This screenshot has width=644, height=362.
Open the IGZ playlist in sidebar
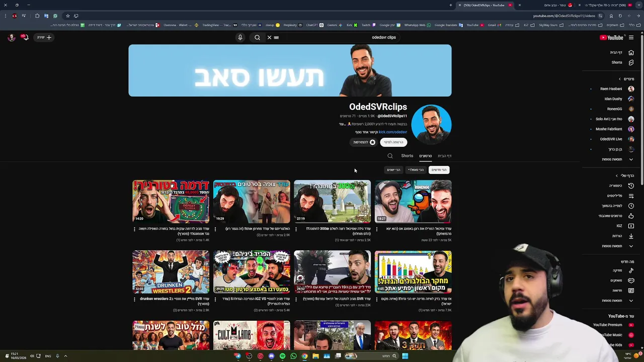(x=625, y=226)
